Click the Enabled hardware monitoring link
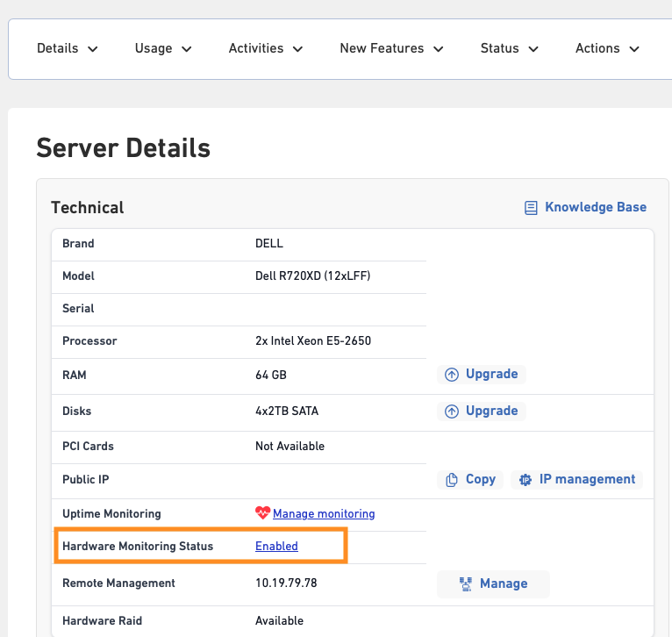Viewport: 672px width, 637px height. pyautogui.click(x=276, y=546)
